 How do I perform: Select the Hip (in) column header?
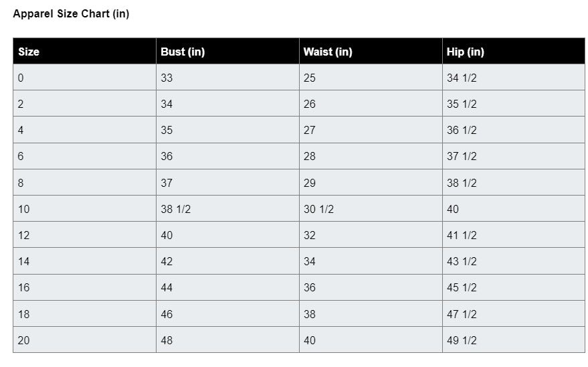tap(466, 52)
